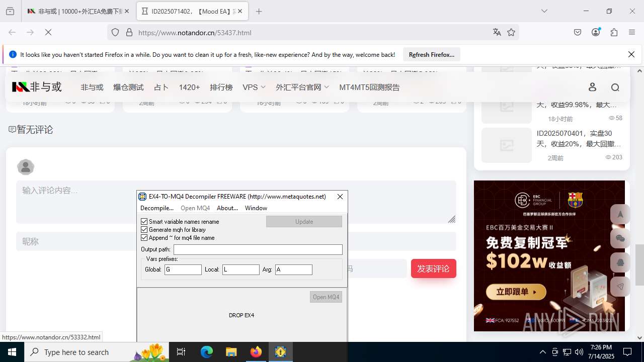Image resolution: width=644 pixels, height=362 pixels.
Task: Open the Windows Start menu
Action: tap(12, 352)
